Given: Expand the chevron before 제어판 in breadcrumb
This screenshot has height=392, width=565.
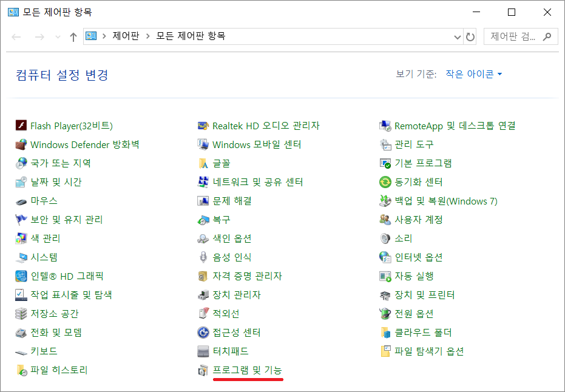Looking at the screenshot, I should 104,36.
